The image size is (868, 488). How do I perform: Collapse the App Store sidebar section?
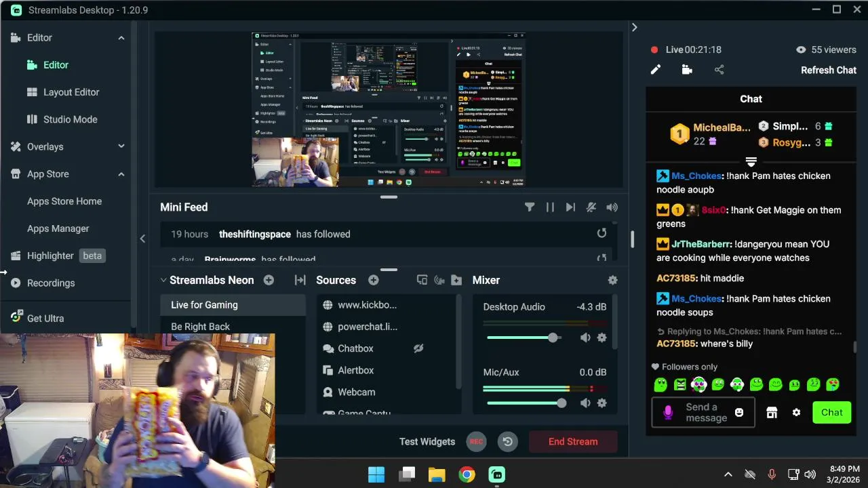[121, 174]
